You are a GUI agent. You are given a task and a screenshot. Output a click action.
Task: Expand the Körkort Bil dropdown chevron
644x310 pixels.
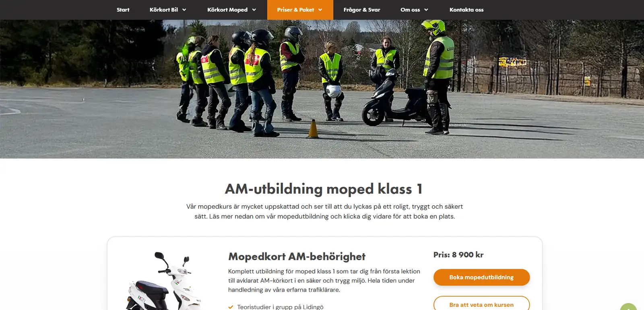coord(184,10)
